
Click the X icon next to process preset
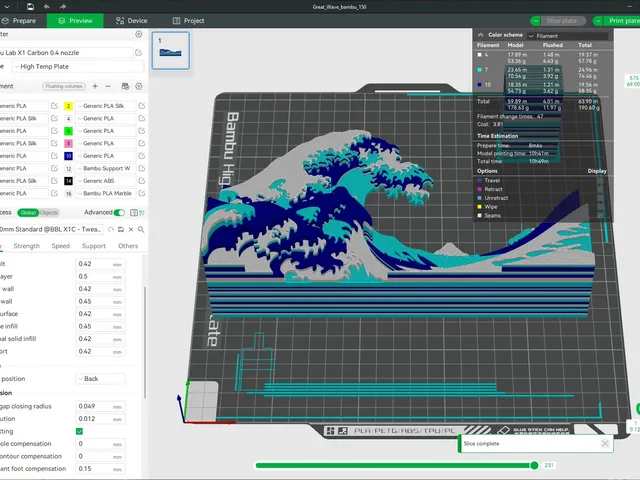pos(131,229)
